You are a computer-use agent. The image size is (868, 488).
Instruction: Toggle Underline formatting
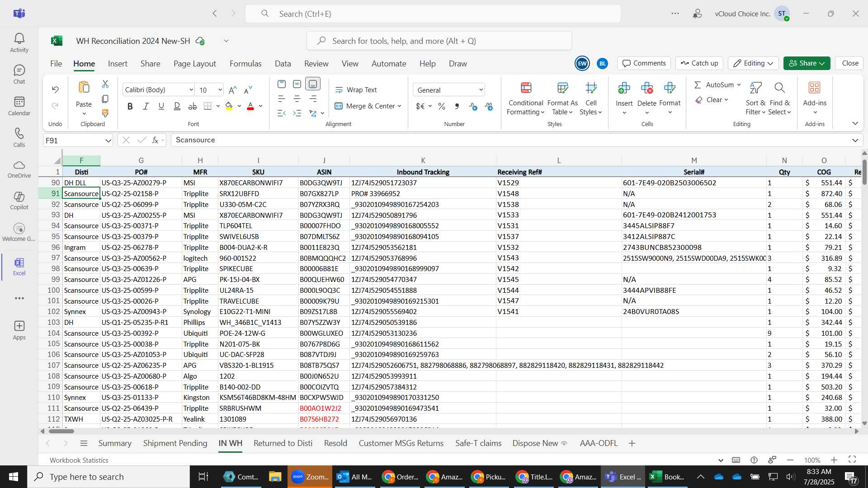[x=161, y=106]
